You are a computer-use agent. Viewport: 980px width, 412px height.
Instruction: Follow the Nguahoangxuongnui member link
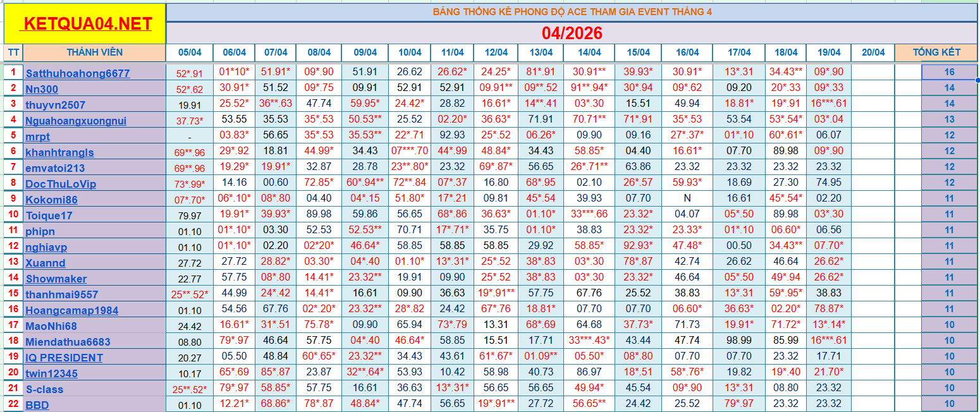75,121
